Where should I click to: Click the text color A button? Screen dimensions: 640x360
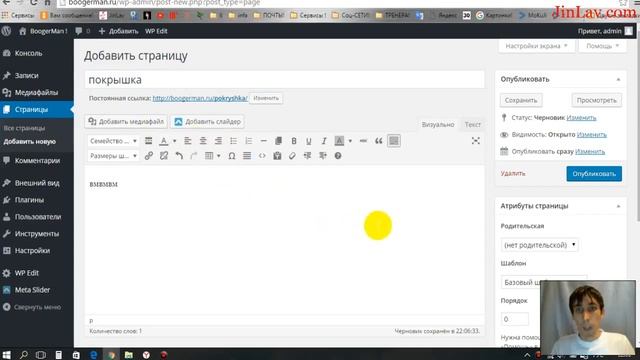pyautogui.click(x=163, y=141)
